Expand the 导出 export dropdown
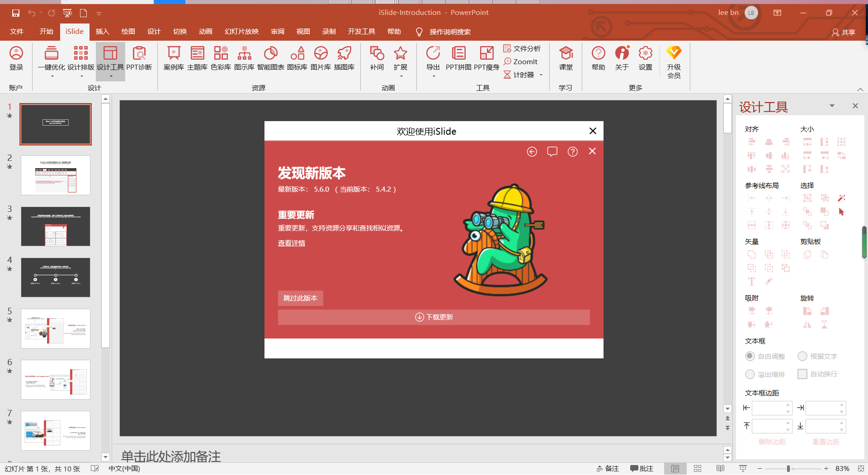868x475 pixels. click(x=434, y=76)
